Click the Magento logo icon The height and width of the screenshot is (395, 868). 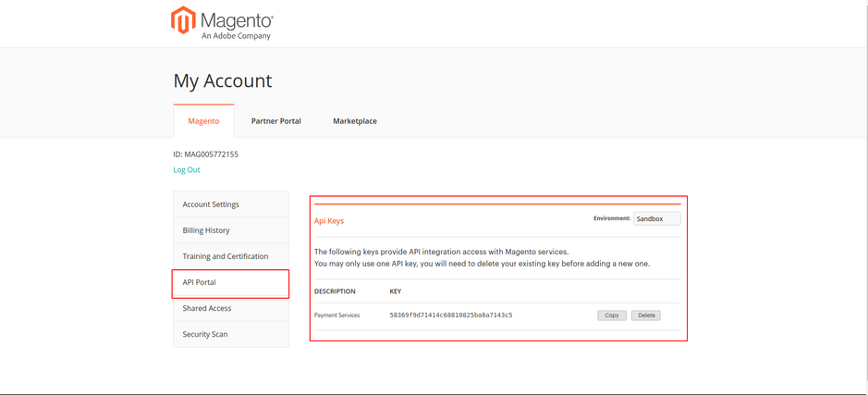tap(183, 20)
